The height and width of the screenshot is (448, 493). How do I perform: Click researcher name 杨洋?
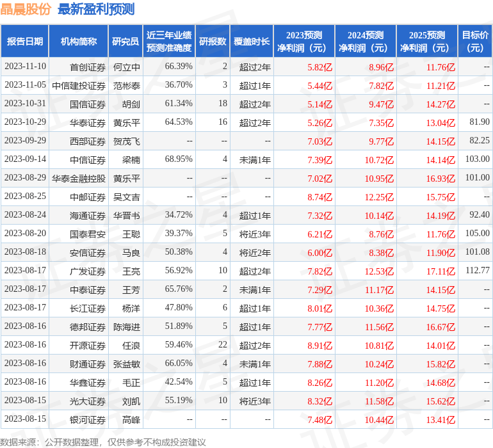tap(131, 308)
